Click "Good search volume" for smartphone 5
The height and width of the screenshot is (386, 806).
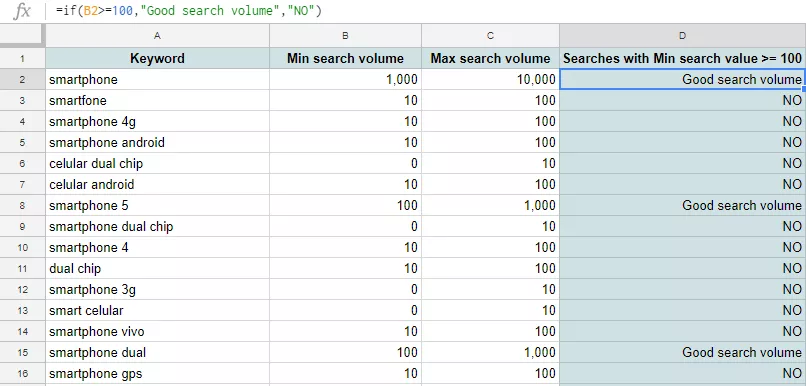tap(683, 206)
